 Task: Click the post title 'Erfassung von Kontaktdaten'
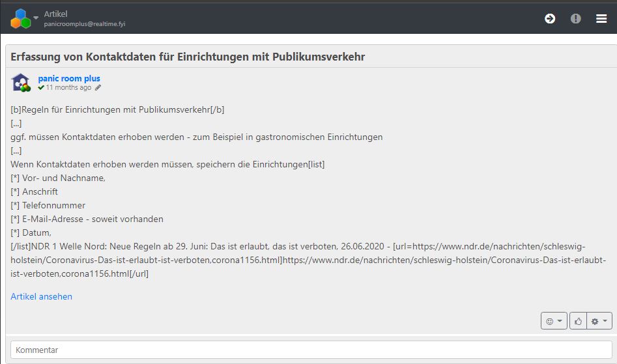188,57
